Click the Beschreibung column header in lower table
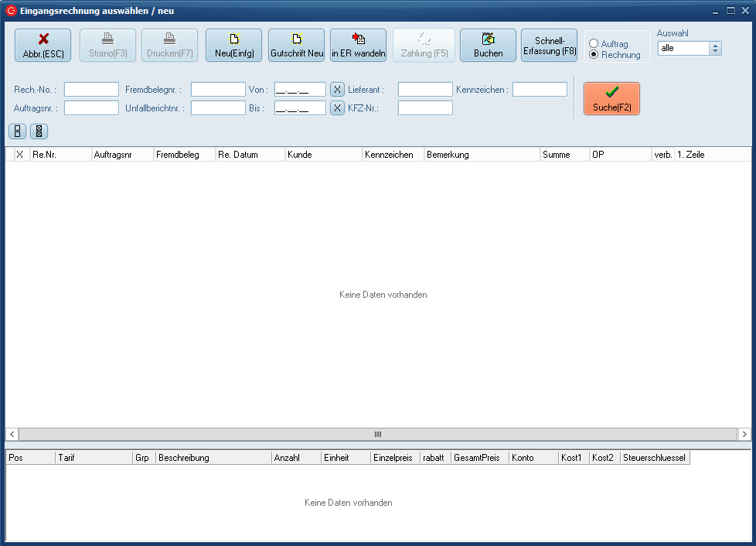This screenshot has height=546, width=756. 213,458
